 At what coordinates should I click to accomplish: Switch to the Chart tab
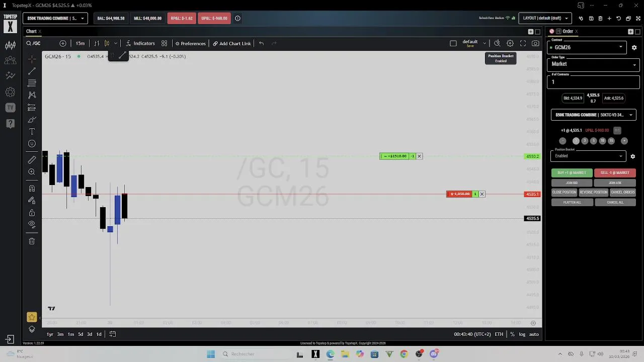(x=31, y=31)
